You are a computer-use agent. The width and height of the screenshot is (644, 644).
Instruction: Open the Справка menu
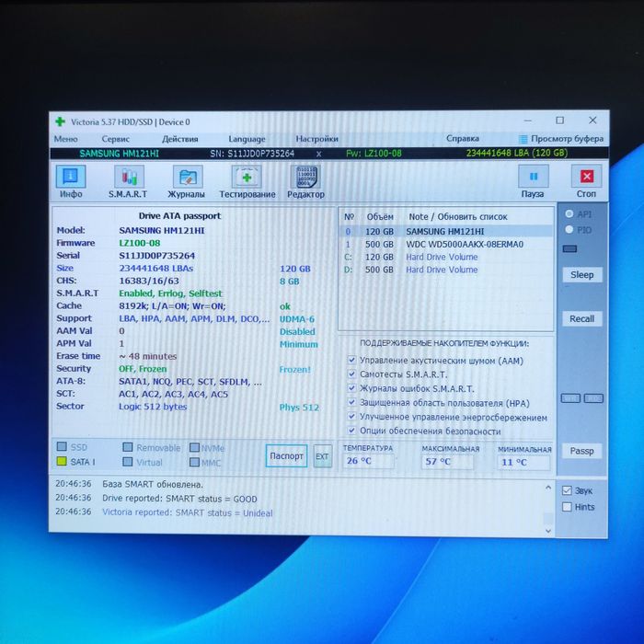(463, 138)
